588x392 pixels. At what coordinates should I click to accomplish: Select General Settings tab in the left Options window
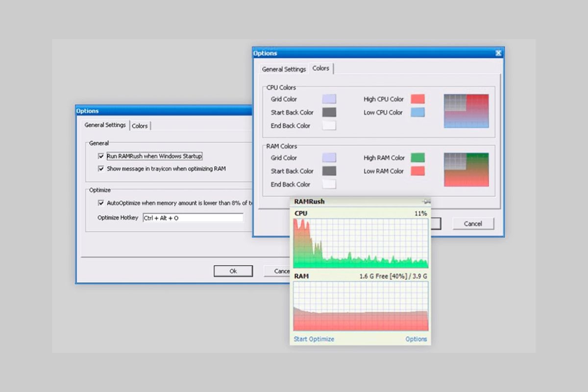coord(105,125)
